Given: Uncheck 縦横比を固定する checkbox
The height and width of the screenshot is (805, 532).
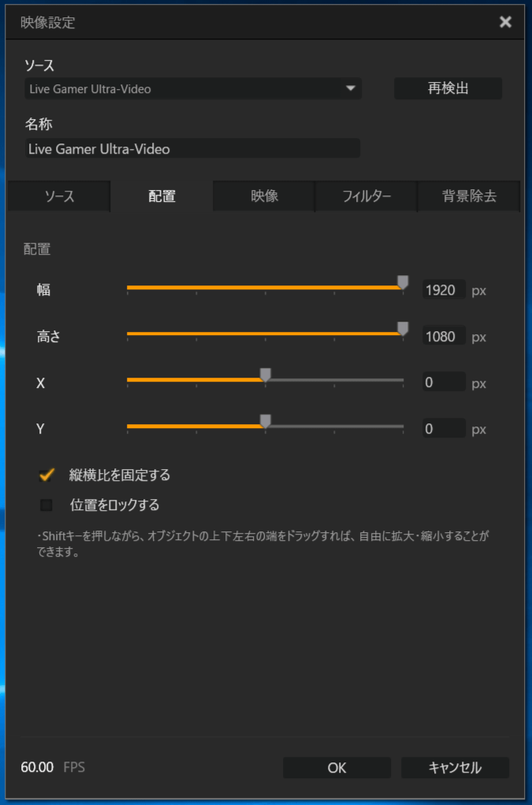Looking at the screenshot, I should [47, 475].
